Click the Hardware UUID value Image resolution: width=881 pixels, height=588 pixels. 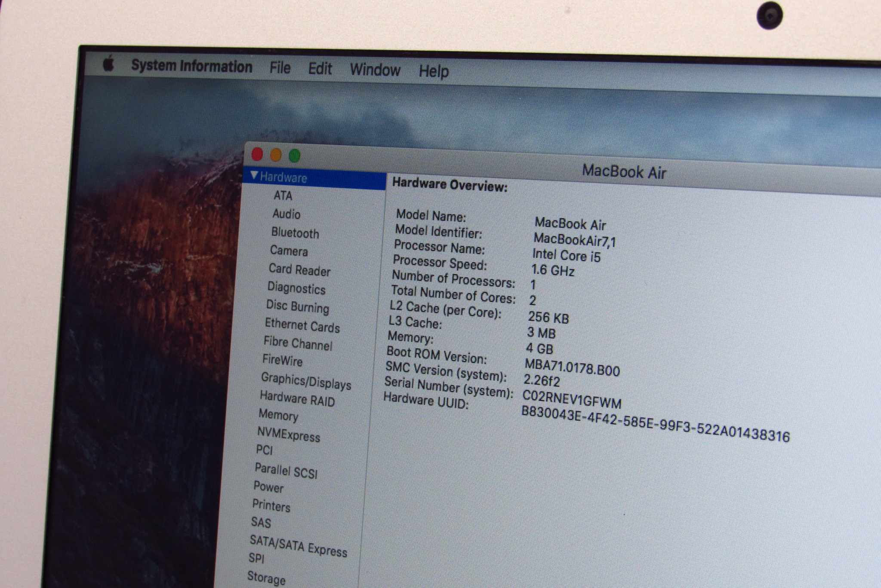[655, 424]
